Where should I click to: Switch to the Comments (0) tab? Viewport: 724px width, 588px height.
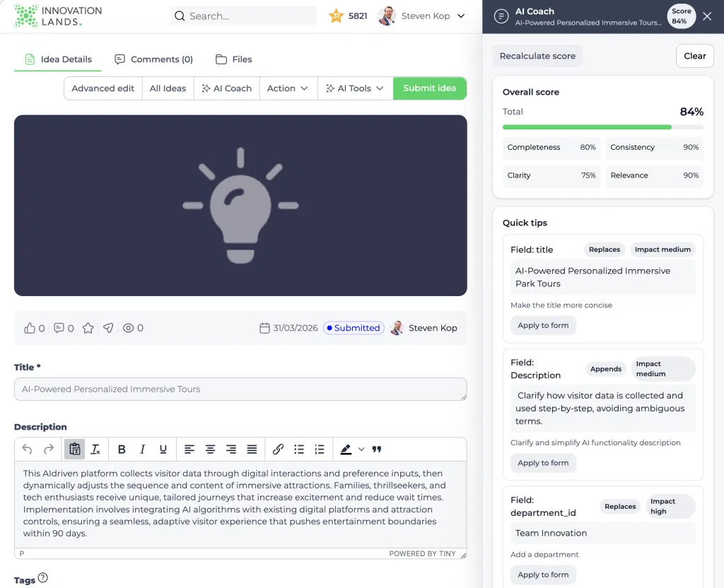pyautogui.click(x=153, y=59)
